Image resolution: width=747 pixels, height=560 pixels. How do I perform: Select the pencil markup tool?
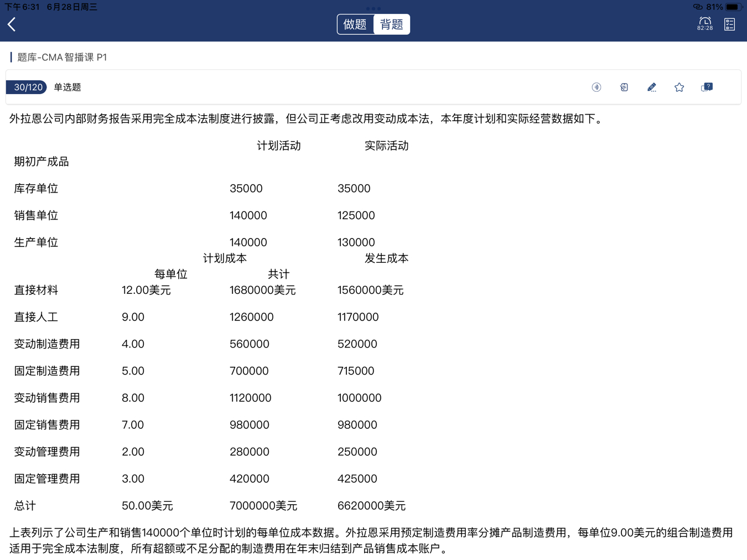(x=651, y=87)
